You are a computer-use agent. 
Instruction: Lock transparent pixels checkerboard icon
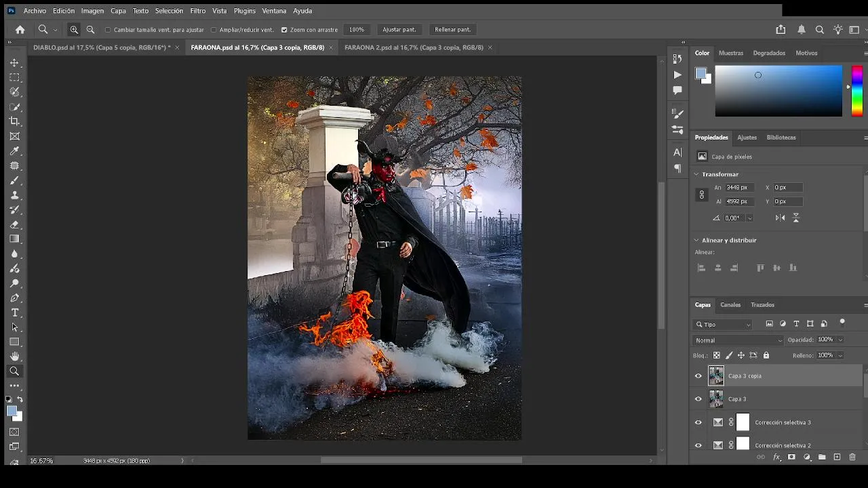(x=717, y=355)
